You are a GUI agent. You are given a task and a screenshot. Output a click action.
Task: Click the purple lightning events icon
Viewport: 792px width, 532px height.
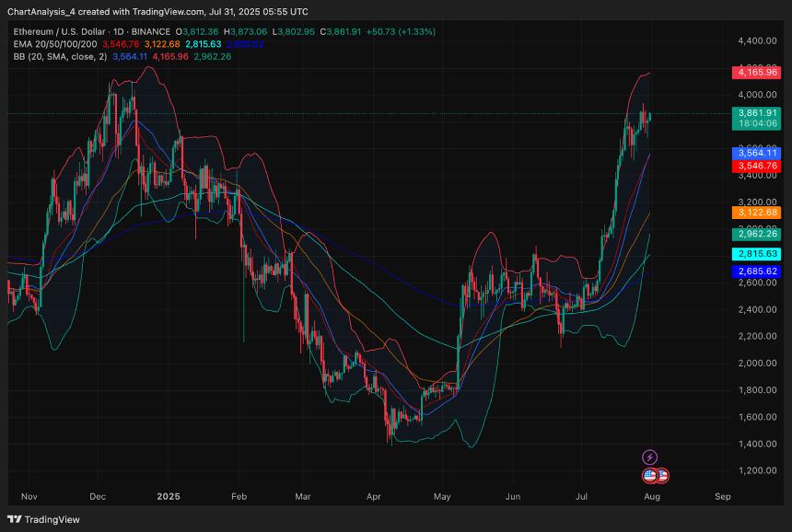click(650, 456)
